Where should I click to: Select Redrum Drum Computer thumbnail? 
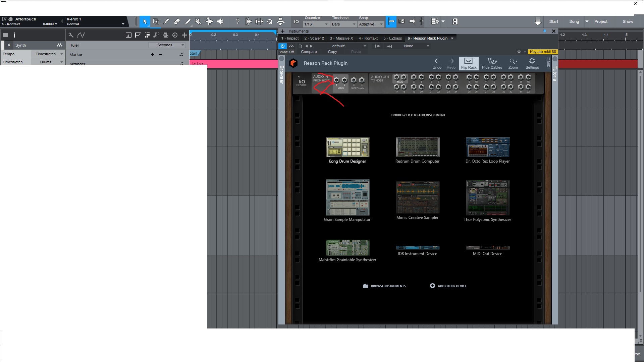[x=418, y=147]
